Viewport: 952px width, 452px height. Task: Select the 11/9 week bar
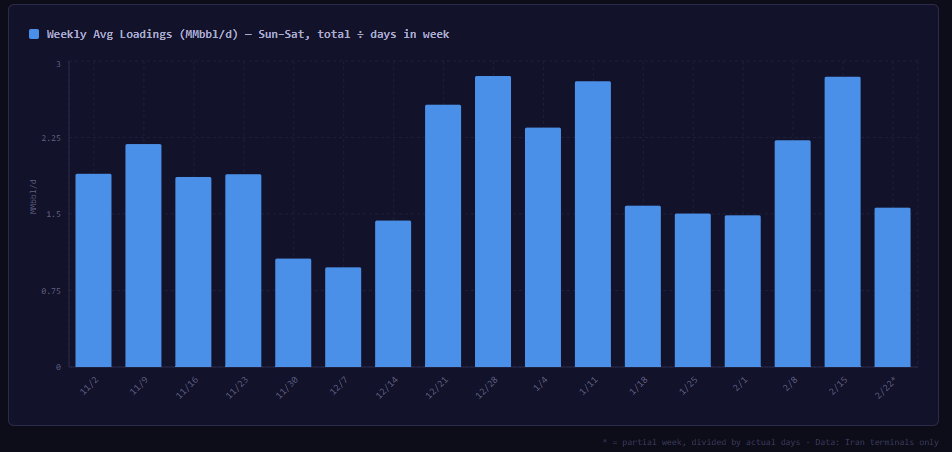point(143,255)
